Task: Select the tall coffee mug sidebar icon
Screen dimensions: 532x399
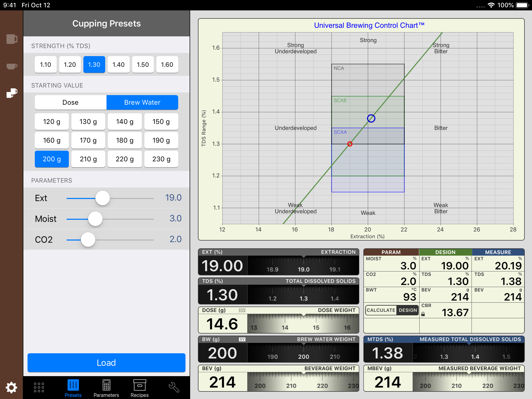Action: pos(12,39)
